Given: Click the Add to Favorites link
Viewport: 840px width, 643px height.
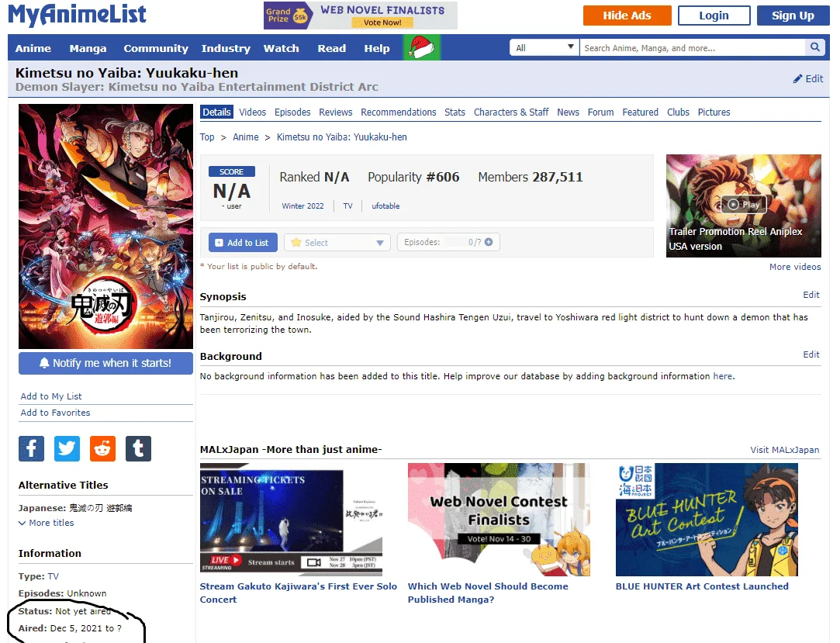Looking at the screenshot, I should click(x=55, y=413).
